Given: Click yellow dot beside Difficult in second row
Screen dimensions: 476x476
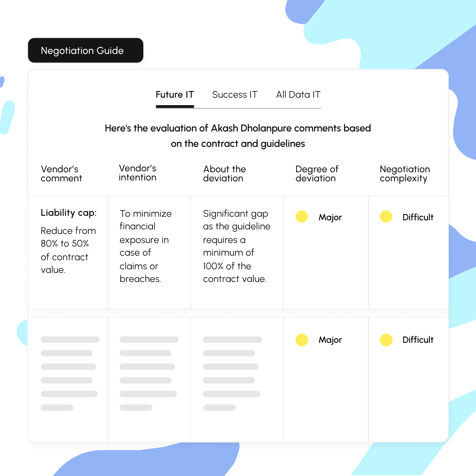Looking at the screenshot, I should (x=386, y=340).
